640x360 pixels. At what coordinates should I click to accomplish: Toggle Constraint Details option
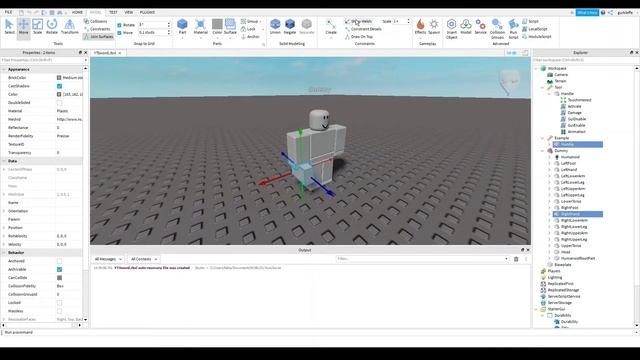pos(363,29)
